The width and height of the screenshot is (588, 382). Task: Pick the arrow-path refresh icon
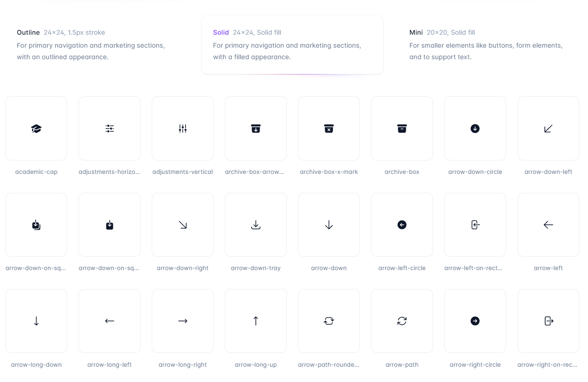coord(402,321)
